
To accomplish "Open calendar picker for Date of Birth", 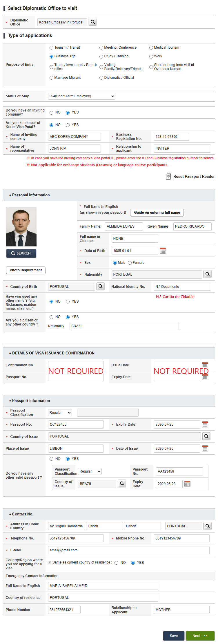I will coord(163,251).
